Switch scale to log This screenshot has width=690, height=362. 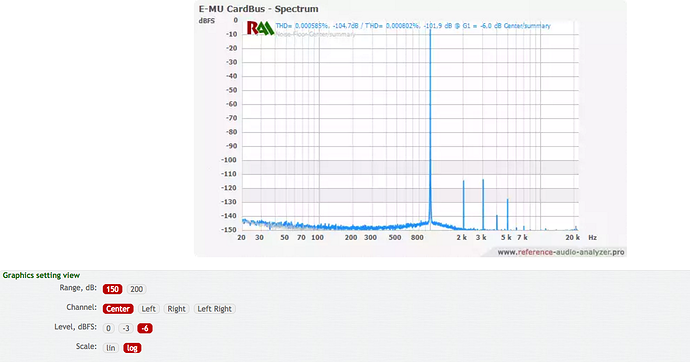[132, 348]
